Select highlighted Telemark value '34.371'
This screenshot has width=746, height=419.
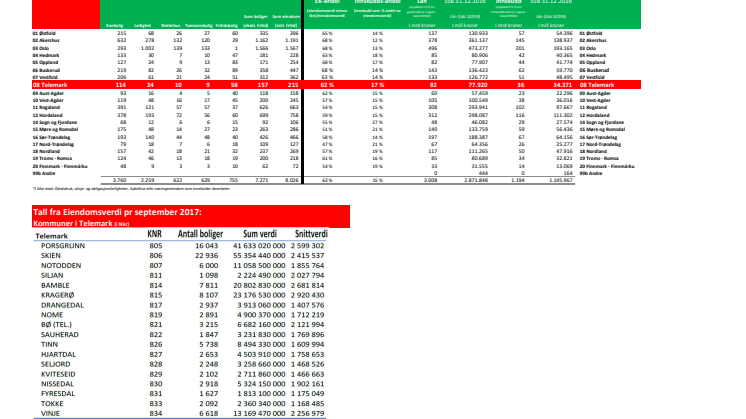(562, 85)
